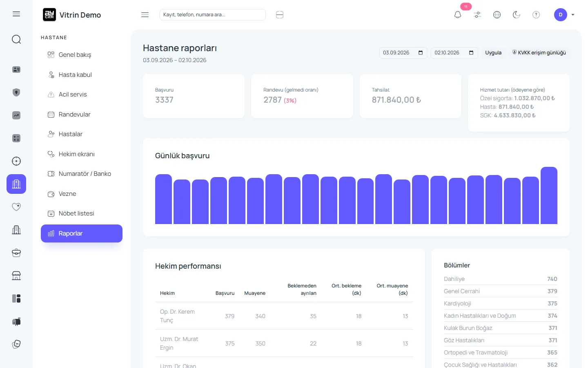Viewport: 588px width, 368px height.
Task: Open the briefcase icon in left rail
Action: [16, 253]
